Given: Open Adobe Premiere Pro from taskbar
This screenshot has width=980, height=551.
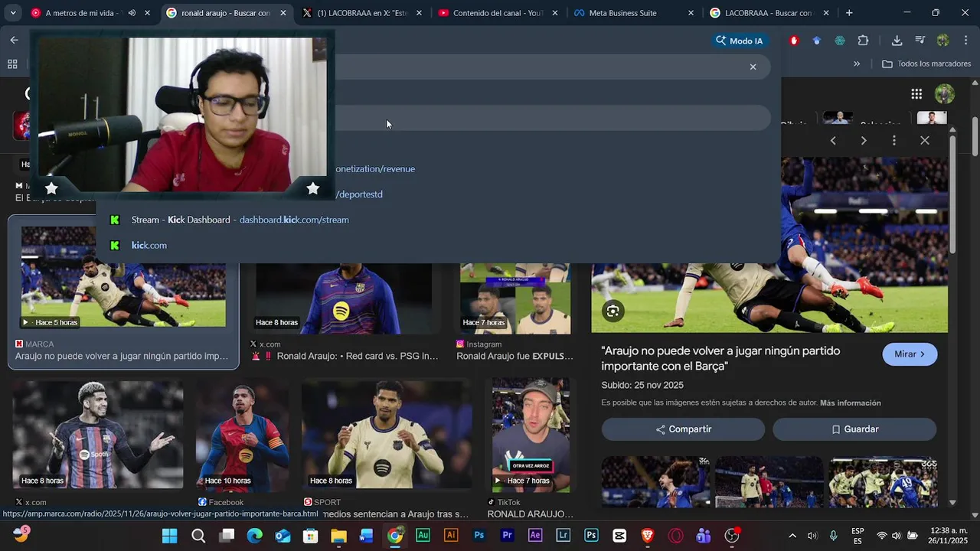Looking at the screenshot, I should tap(507, 536).
